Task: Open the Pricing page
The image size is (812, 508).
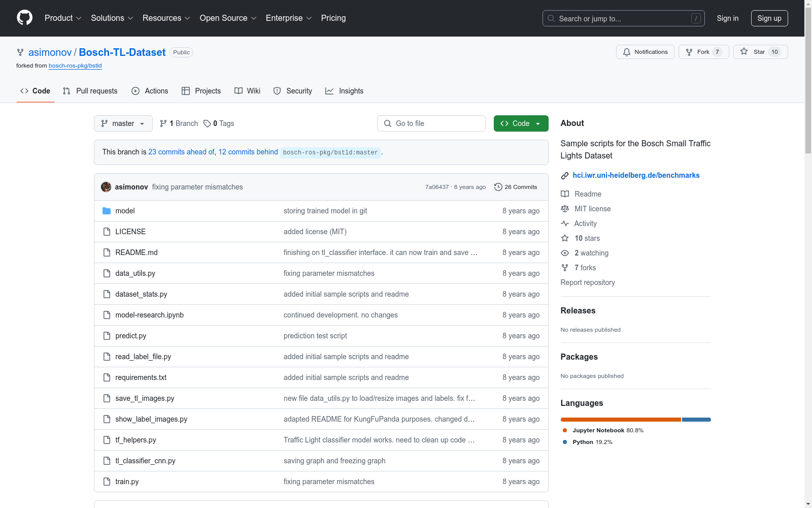Action: (x=333, y=18)
